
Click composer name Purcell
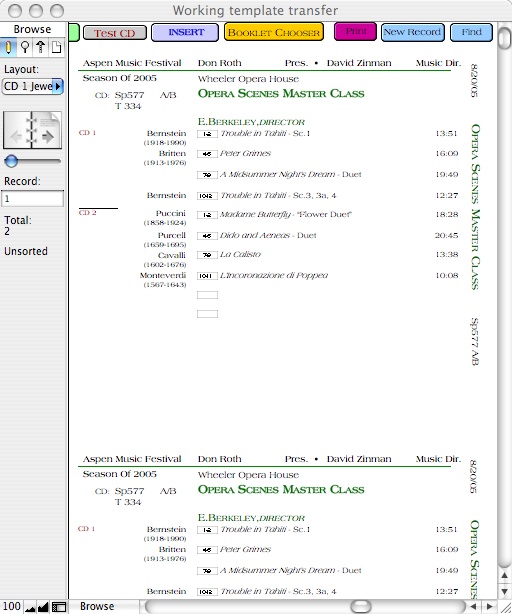tap(171, 235)
